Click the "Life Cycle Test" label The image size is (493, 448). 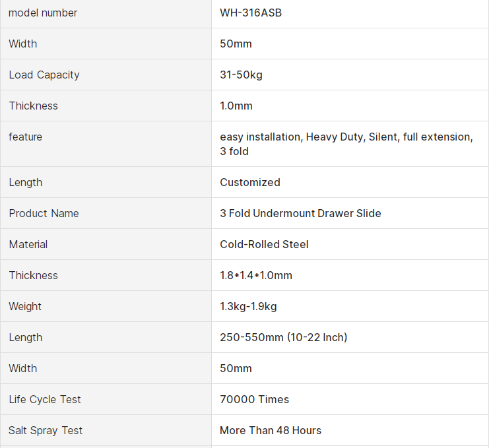pyautogui.click(x=45, y=399)
